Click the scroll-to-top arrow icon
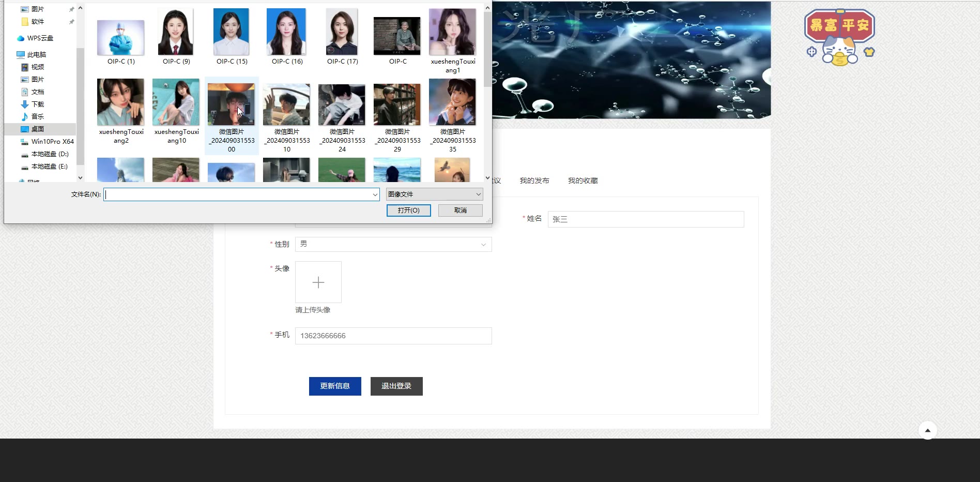Image resolution: width=980 pixels, height=482 pixels. click(x=927, y=430)
